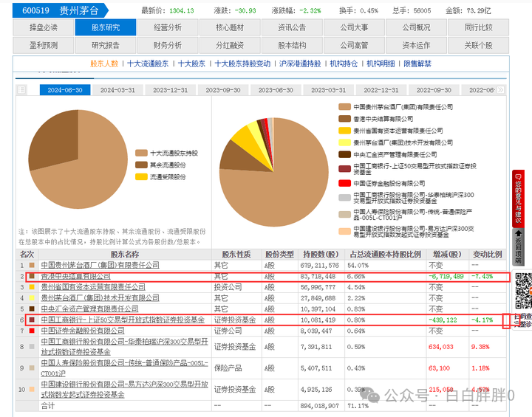Click yellow legend swatch for 贵州省国有资本运营
This screenshot has width=532, height=417.
[344, 131]
